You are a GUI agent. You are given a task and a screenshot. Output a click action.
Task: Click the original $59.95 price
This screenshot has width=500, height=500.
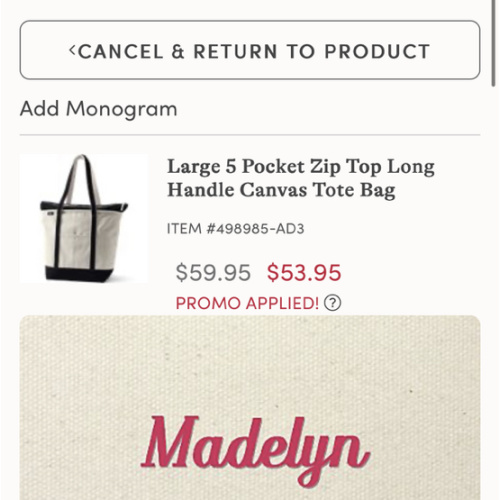click(x=213, y=273)
